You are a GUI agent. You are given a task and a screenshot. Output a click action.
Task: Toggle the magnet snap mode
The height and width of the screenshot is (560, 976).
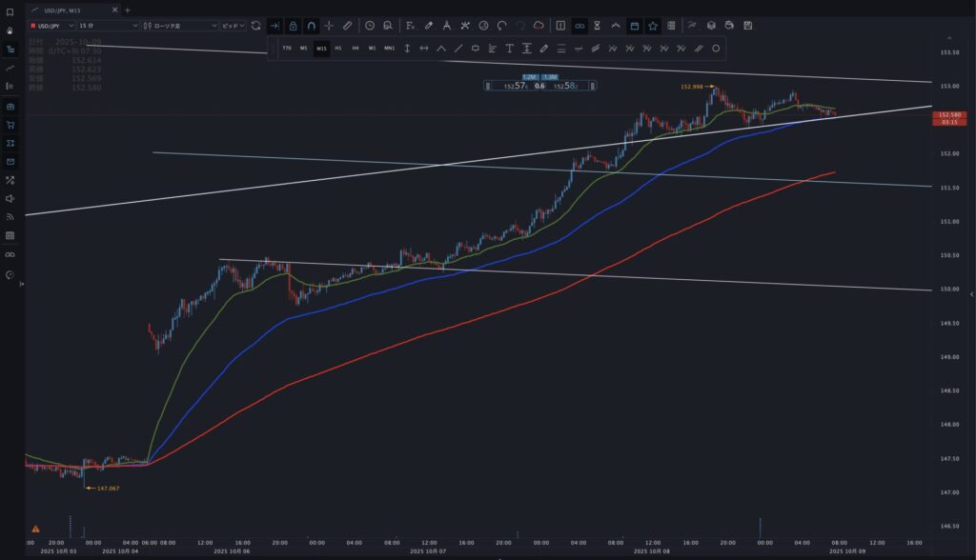pyautogui.click(x=311, y=26)
